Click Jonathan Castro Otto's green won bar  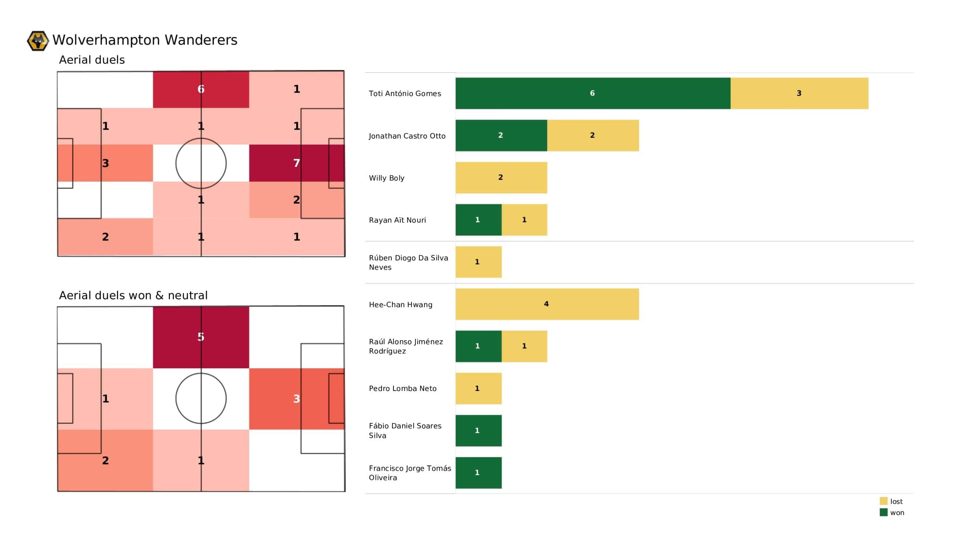tap(501, 136)
